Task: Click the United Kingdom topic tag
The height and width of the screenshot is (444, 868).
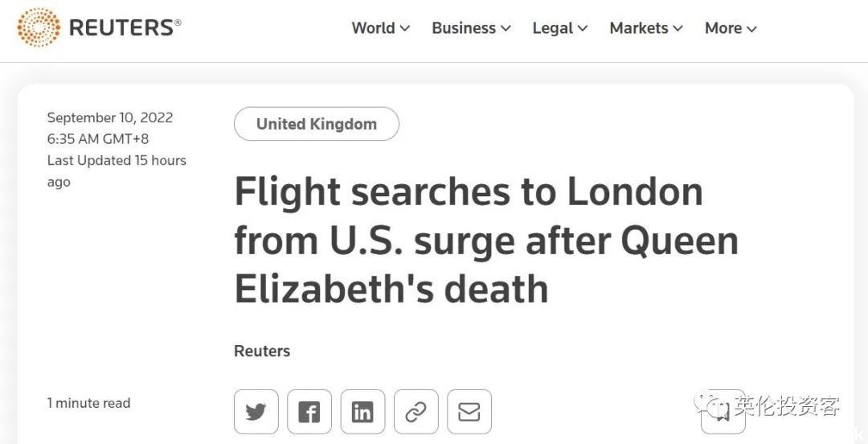Action: pos(317,124)
